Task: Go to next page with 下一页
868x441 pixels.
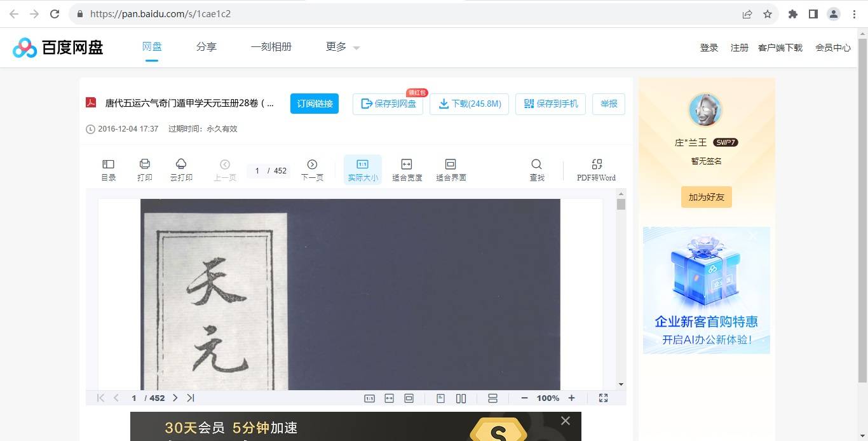Action: pyautogui.click(x=312, y=170)
